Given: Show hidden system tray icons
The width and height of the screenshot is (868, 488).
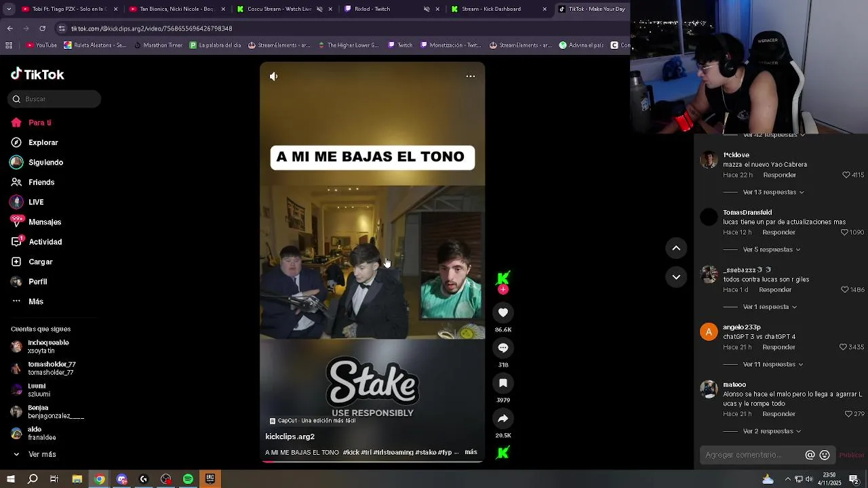Looking at the screenshot, I should pos(787,479).
